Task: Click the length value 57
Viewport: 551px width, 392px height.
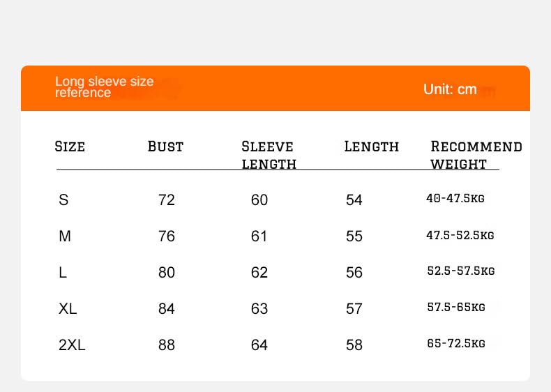Action: 354,308
